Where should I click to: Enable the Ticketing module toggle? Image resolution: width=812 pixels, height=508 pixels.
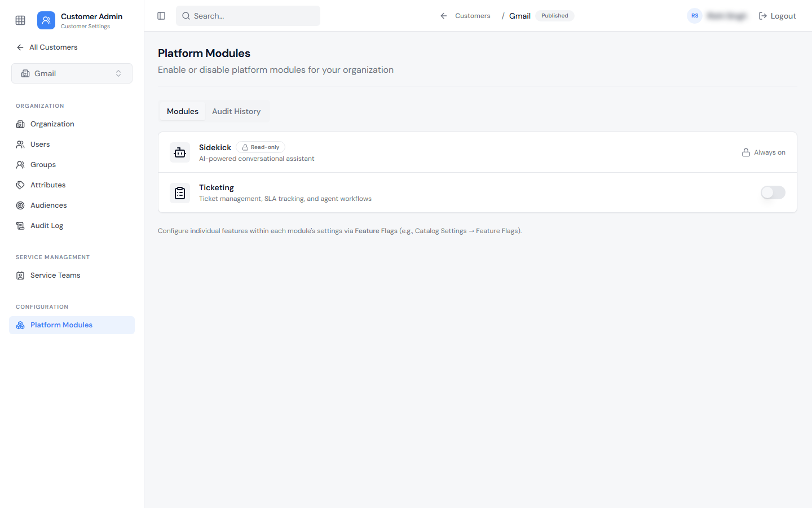point(773,192)
